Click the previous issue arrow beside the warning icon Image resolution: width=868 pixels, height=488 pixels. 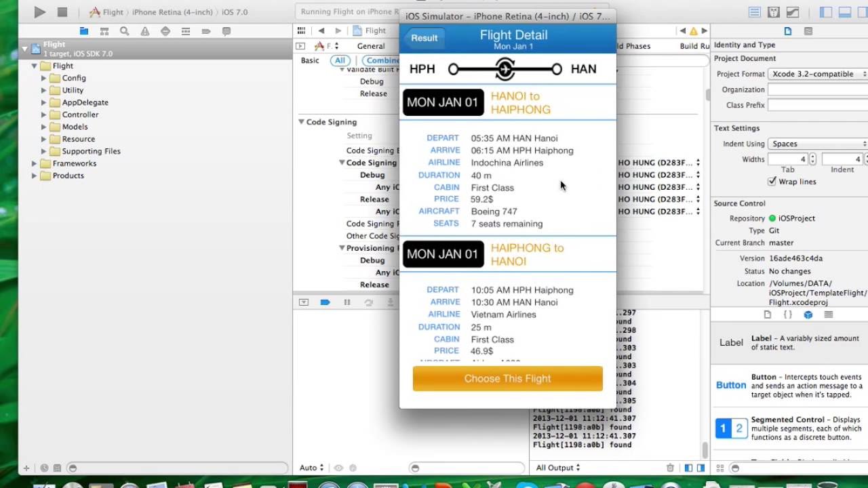point(683,31)
